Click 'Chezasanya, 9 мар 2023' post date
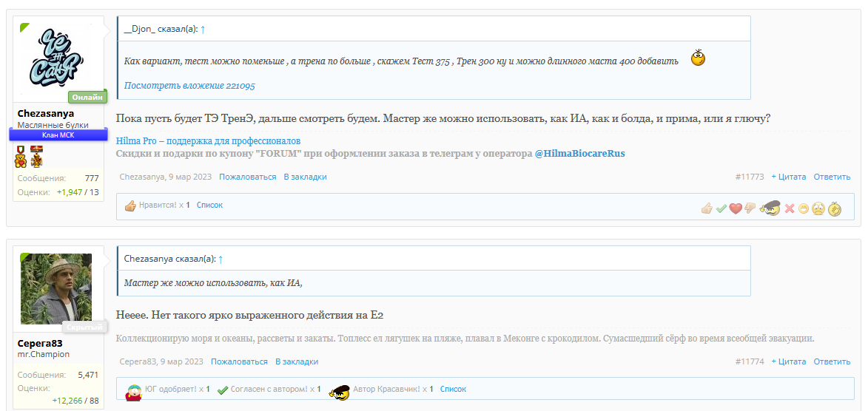Viewport: 868px width, 411px height. [166, 177]
